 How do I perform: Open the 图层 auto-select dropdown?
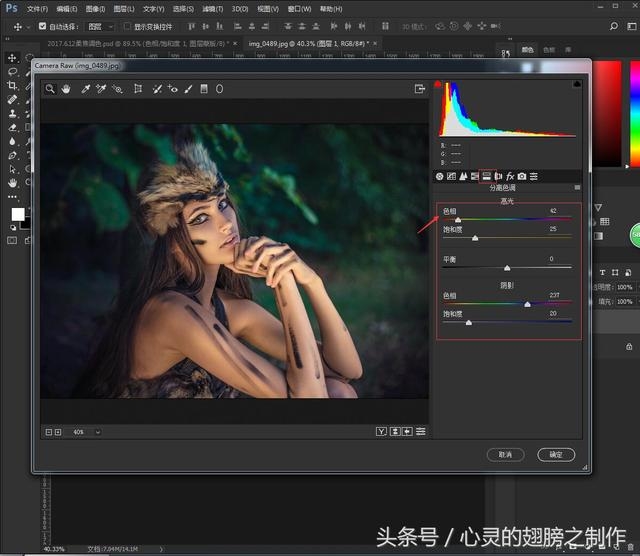[x=100, y=27]
